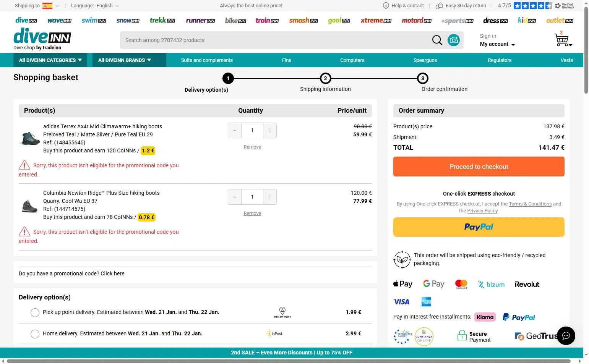Viewport: 589px width, 364px height.
Task: Open the traininn store logo
Action: click(x=267, y=20)
